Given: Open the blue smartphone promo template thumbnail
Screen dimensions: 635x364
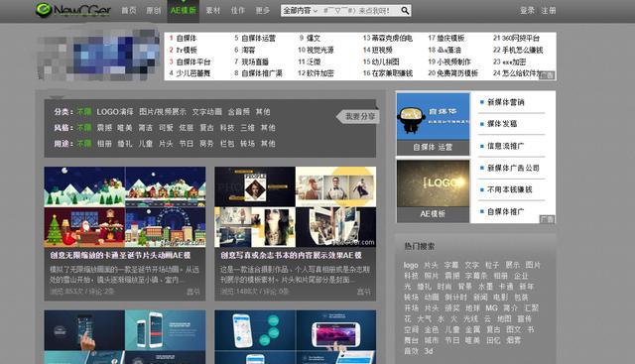Looking at the screenshot, I should click(296, 337).
